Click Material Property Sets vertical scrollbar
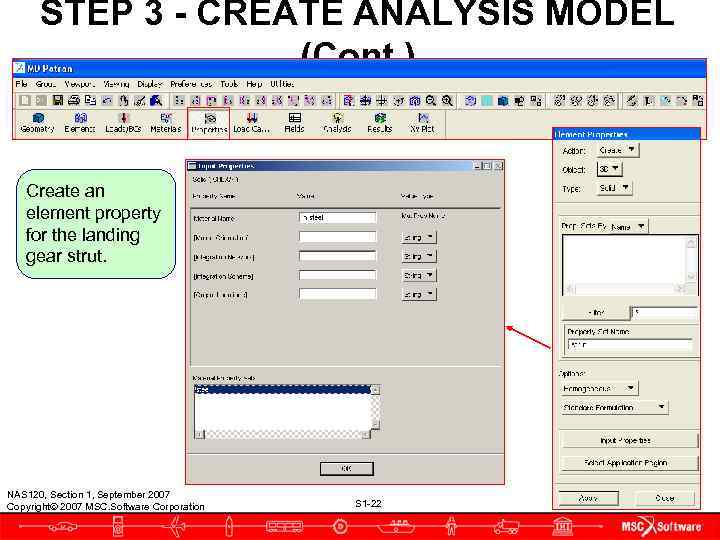The image size is (720, 540). pos(375,407)
